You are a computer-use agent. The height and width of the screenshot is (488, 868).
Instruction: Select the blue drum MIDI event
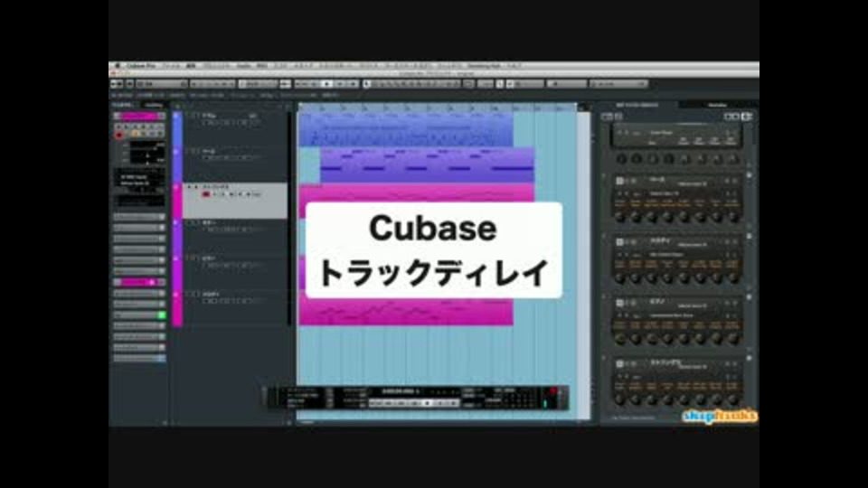tap(406, 129)
